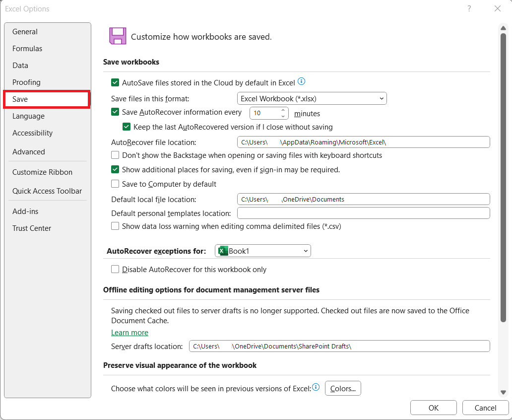Open the Save files in this format dropdown
This screenshot has width=512, height=420.
[312, 98]
